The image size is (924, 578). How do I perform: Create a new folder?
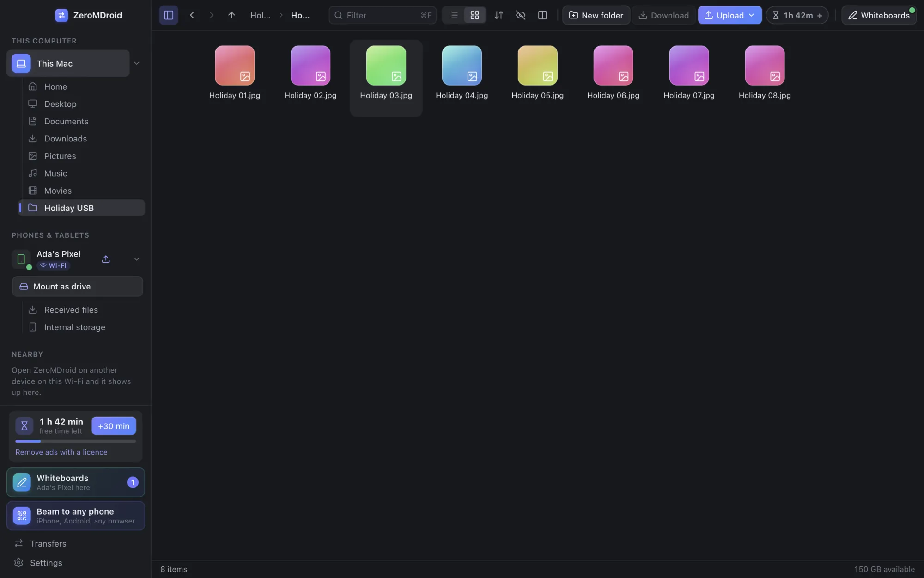596,15
